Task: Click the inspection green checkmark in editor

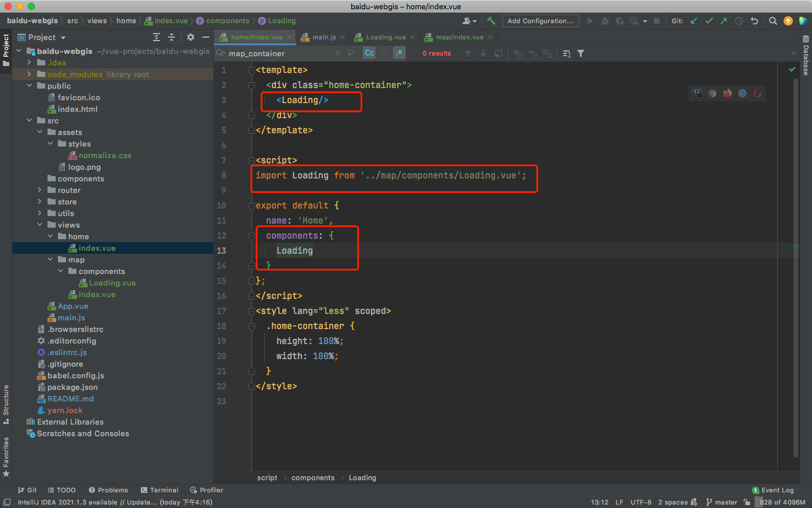Action: (792, 70)
